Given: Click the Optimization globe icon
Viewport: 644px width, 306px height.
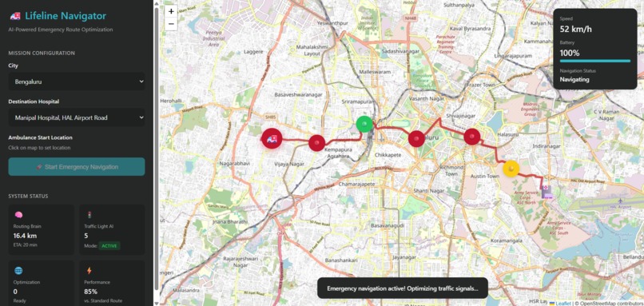Looking at the screenshot, I should tap(18, 271).
